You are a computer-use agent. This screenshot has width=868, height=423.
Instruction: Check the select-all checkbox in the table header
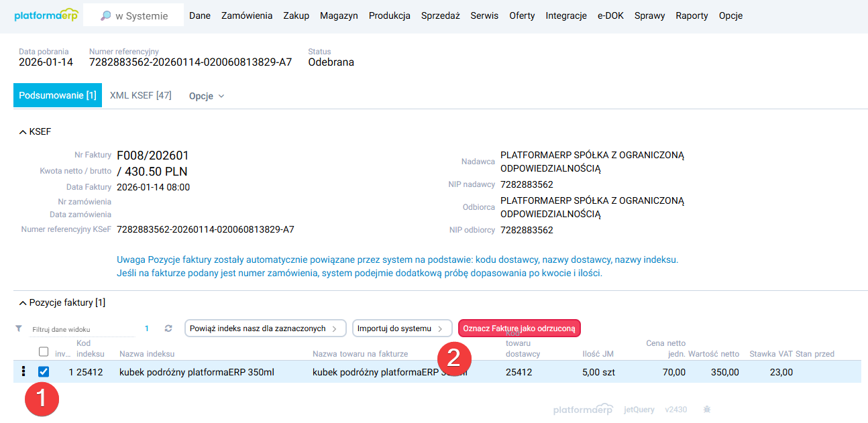(44, 351)
